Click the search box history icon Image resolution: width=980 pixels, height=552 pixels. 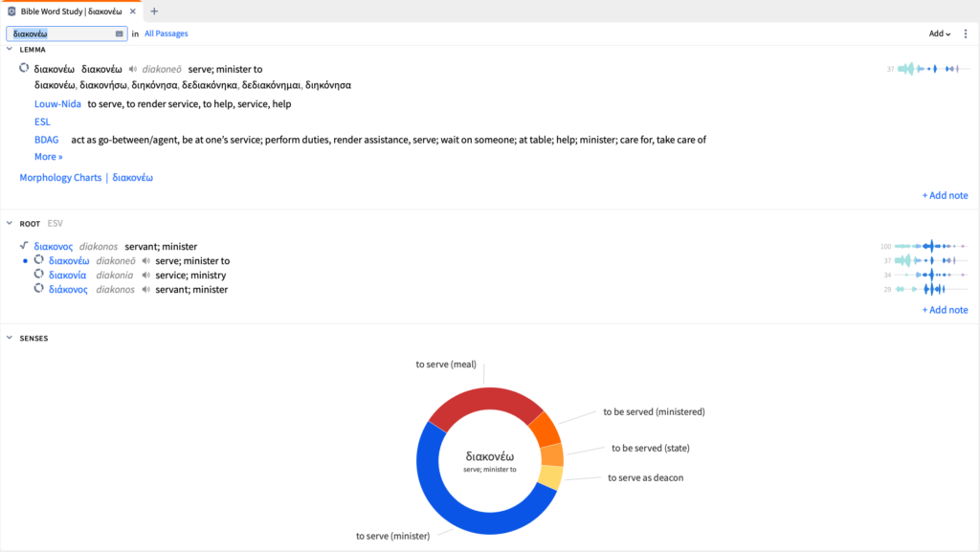tap(119, 33)
